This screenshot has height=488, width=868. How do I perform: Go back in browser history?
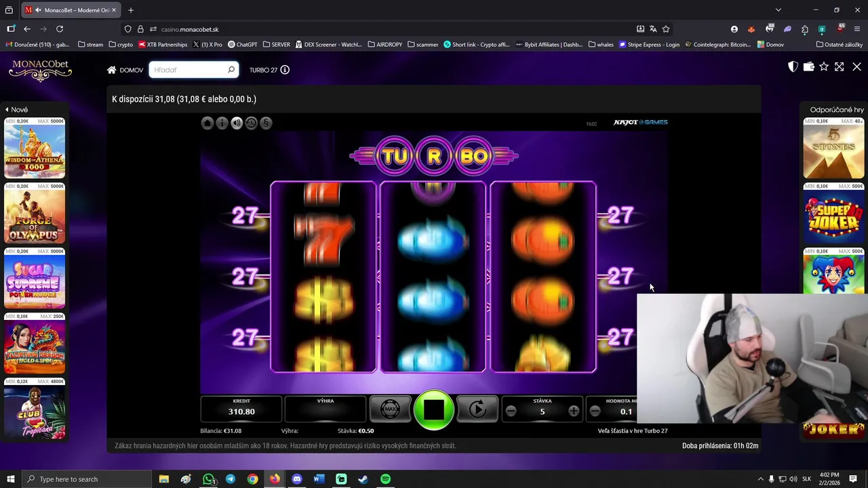click(x=27, y=29)
